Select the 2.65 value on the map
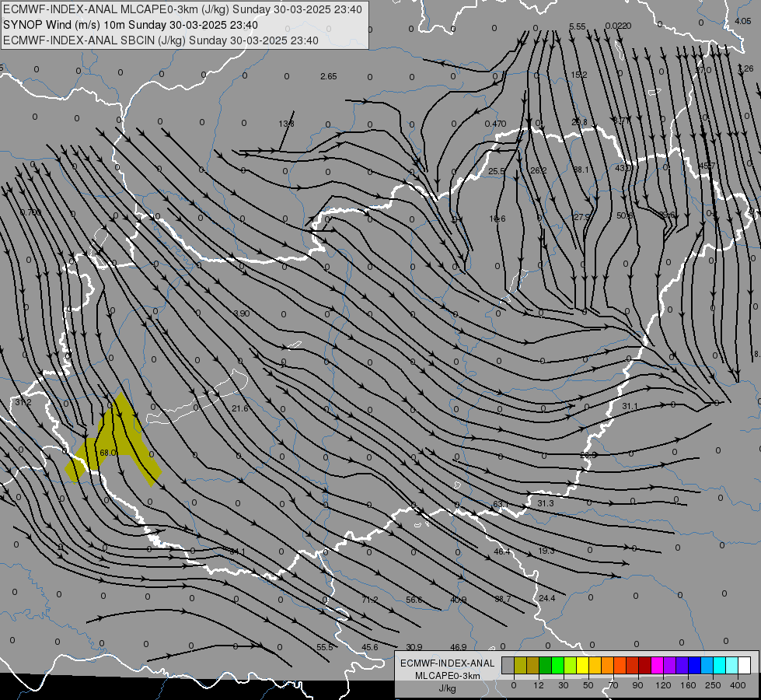Viewport: 761px width, 700px height. click(329, 76)
